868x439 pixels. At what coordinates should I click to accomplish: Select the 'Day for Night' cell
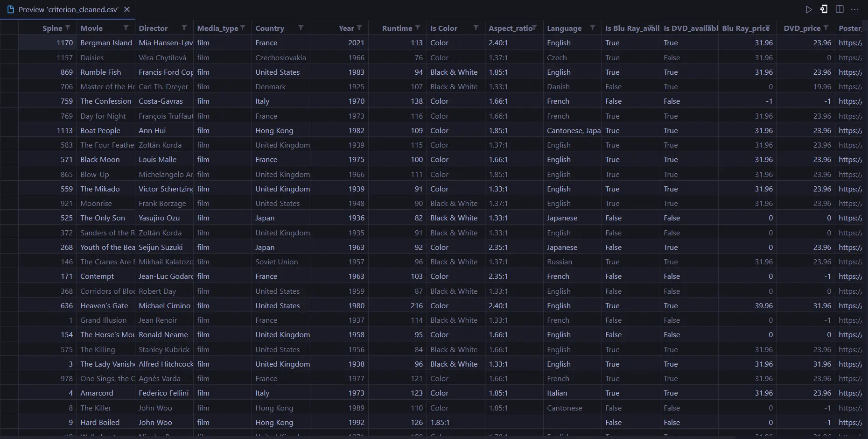106,116
